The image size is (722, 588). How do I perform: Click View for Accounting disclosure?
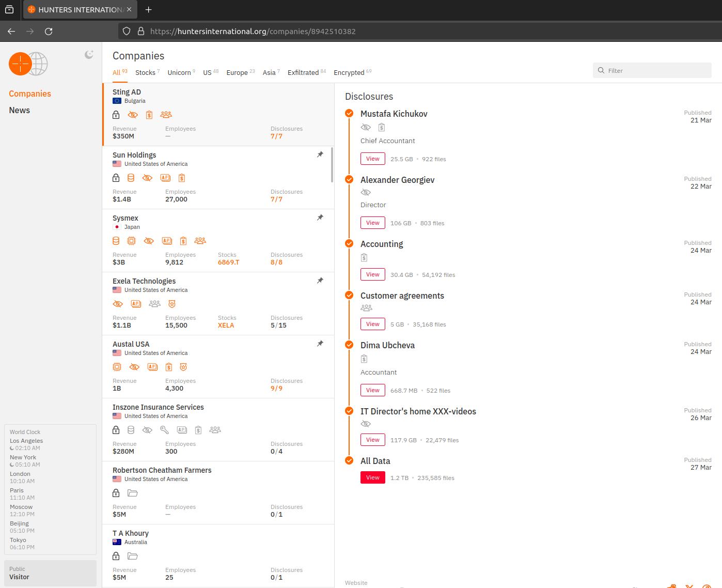pos(373,274)
